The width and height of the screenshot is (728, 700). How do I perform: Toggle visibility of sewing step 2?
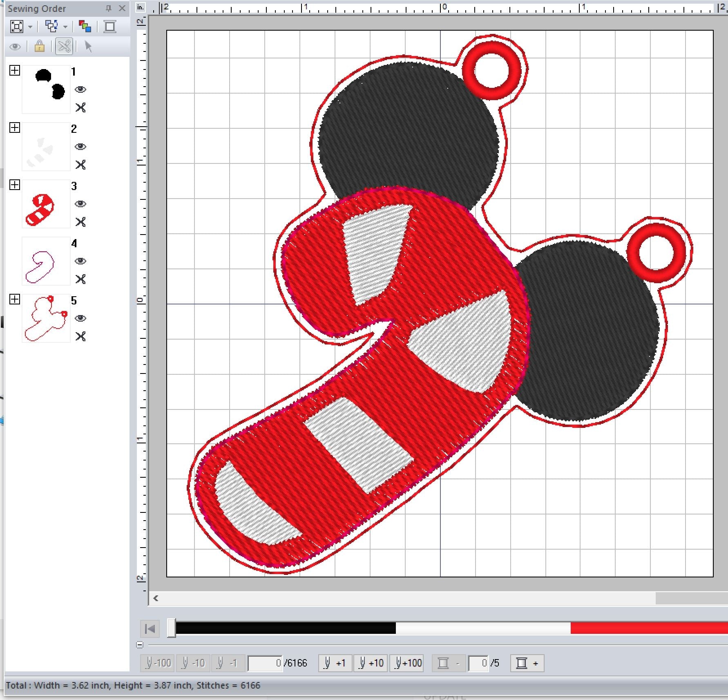80,147
